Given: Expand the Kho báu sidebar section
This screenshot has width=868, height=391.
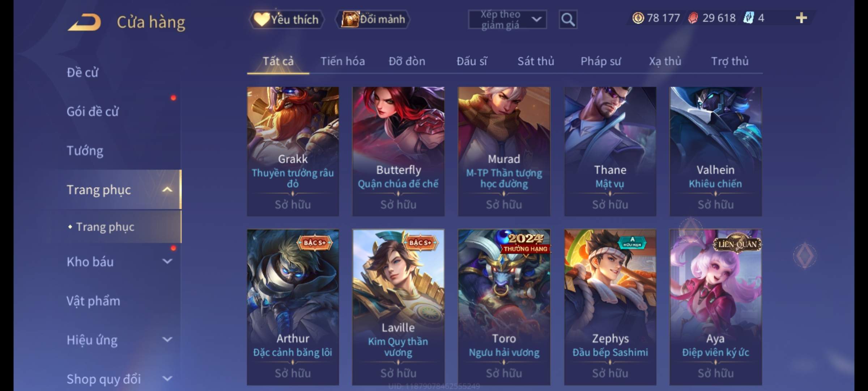Looking at the screenshot, I should pyautogui.click(x=167, y=261).
